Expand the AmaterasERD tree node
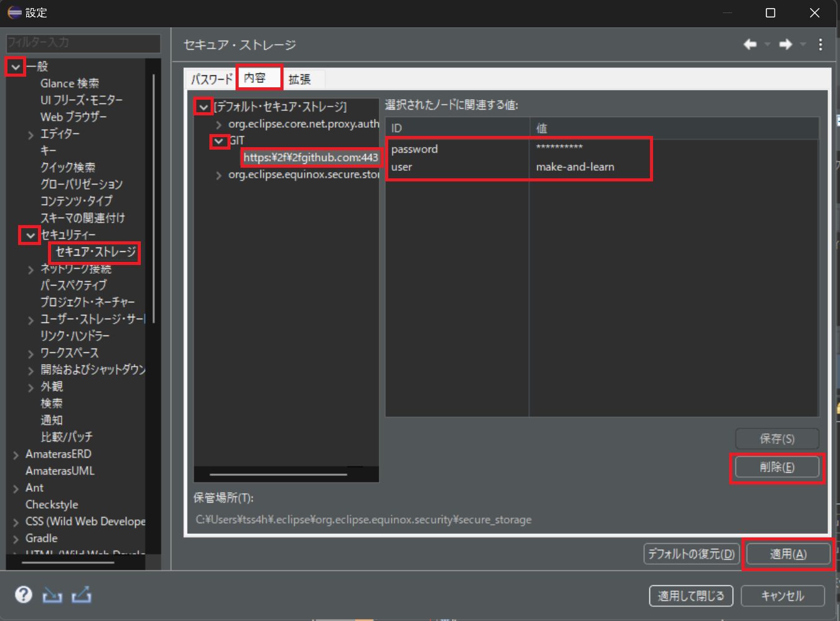This screenshot has height=621, width=840. (x=16, y=455)
